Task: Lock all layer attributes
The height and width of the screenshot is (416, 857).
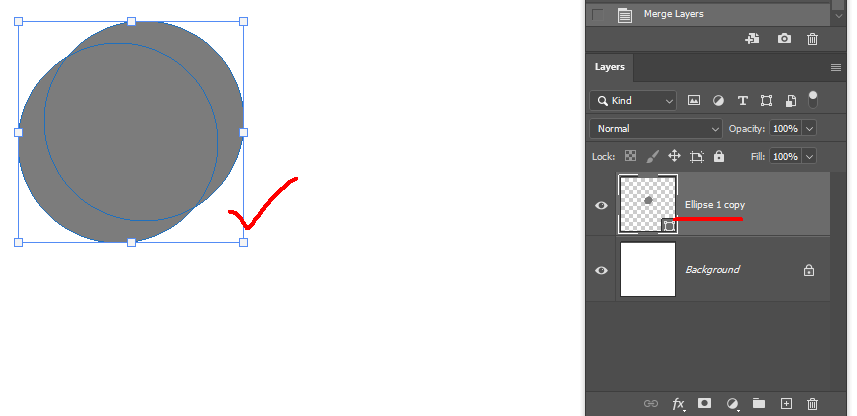Action: pos(719,156)
